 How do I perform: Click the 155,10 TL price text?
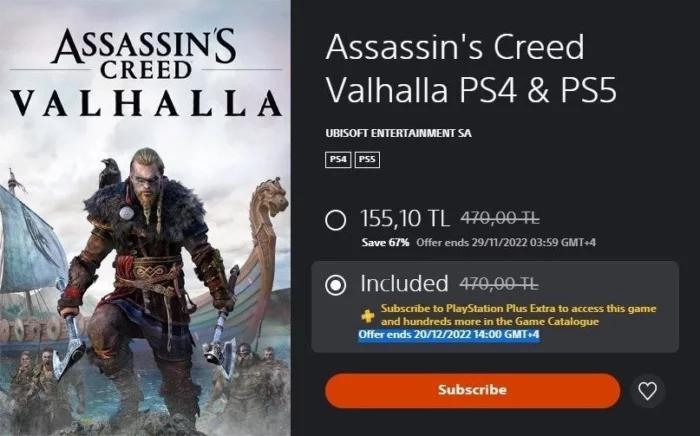click(404, 218)
